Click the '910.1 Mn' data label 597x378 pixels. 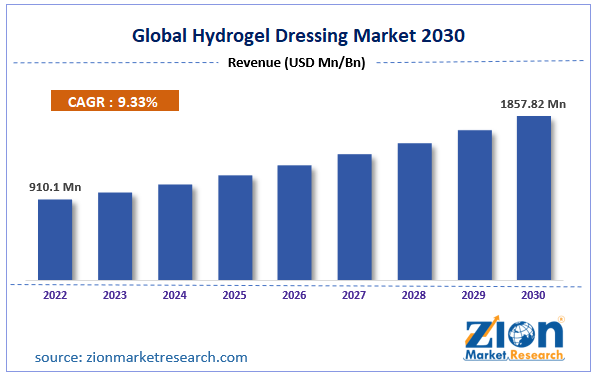click(55, 187)
